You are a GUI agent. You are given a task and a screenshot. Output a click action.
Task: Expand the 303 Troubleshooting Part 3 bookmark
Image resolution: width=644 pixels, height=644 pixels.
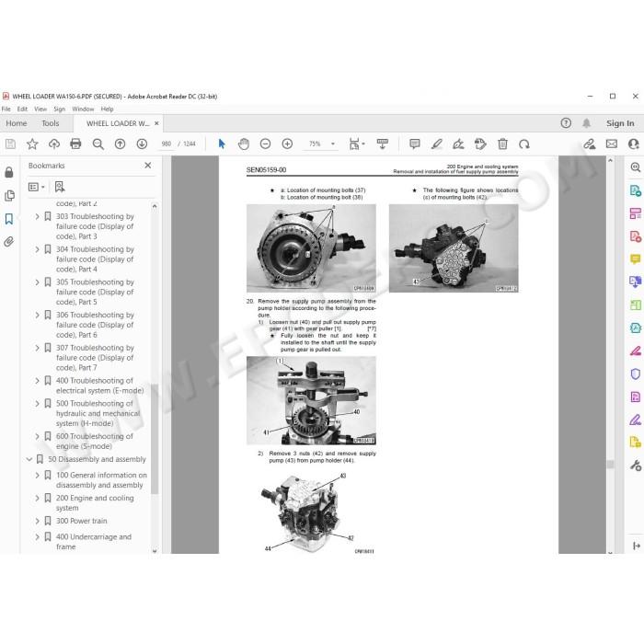coord(37,216)
